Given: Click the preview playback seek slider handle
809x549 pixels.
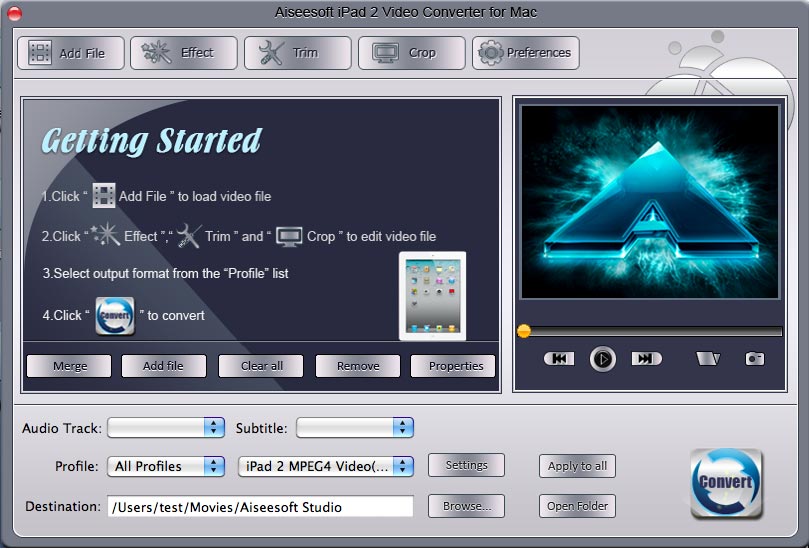Looking at the screenshot, I should pos(523,331).
